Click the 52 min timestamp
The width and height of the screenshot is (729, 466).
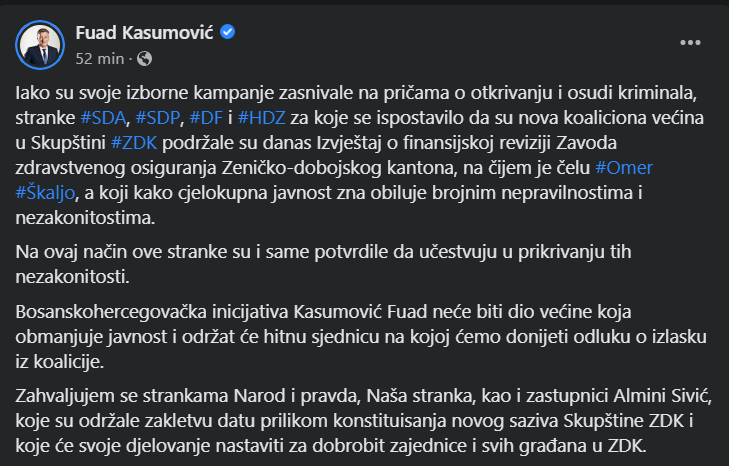[x=102, y=57]
